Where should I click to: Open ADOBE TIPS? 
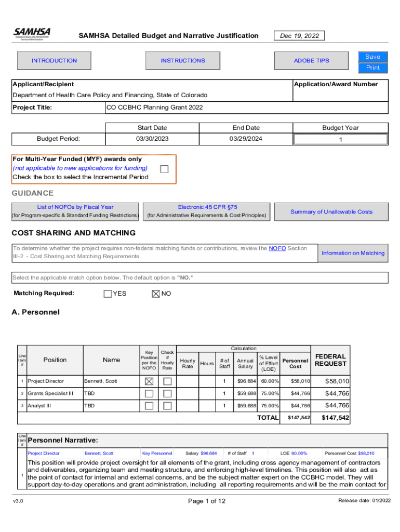coord(311,61)
